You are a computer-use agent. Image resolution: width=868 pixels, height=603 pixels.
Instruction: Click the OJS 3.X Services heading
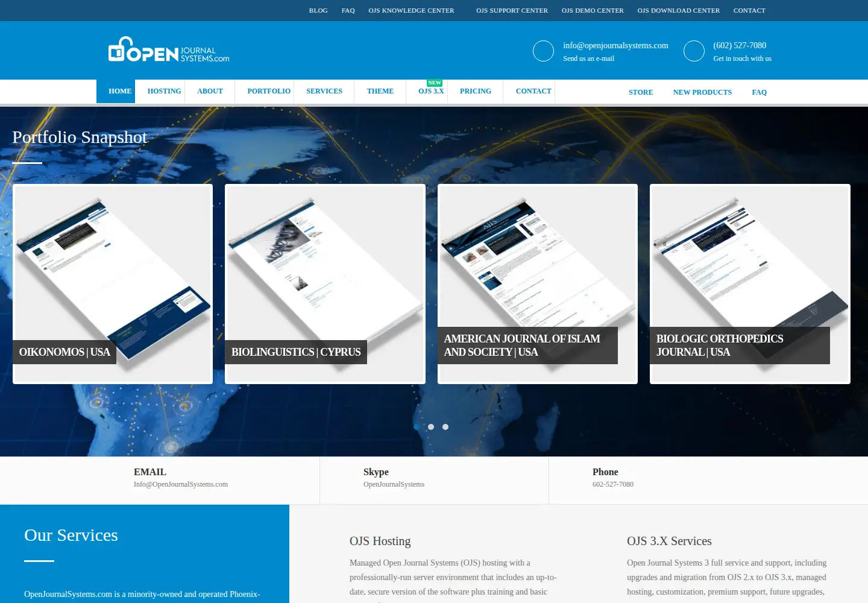click(669, 541)
